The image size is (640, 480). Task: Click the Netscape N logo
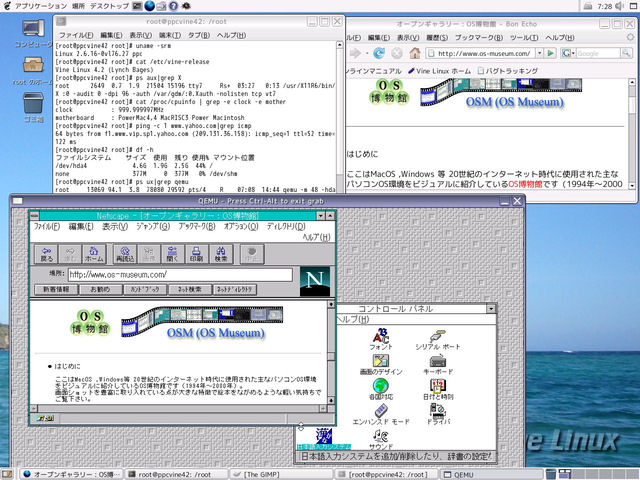pos(315,281)
